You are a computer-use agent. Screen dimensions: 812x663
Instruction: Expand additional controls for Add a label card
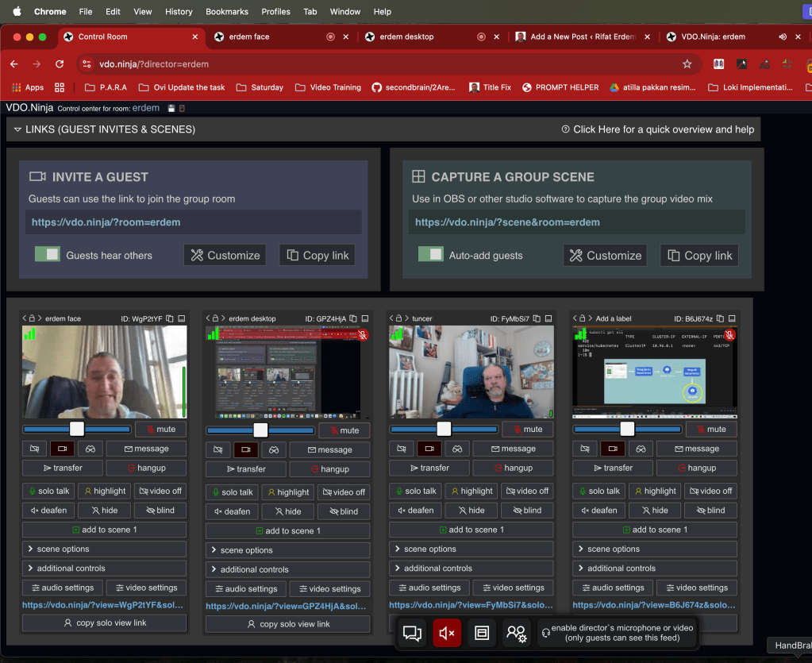coord(655,569)
